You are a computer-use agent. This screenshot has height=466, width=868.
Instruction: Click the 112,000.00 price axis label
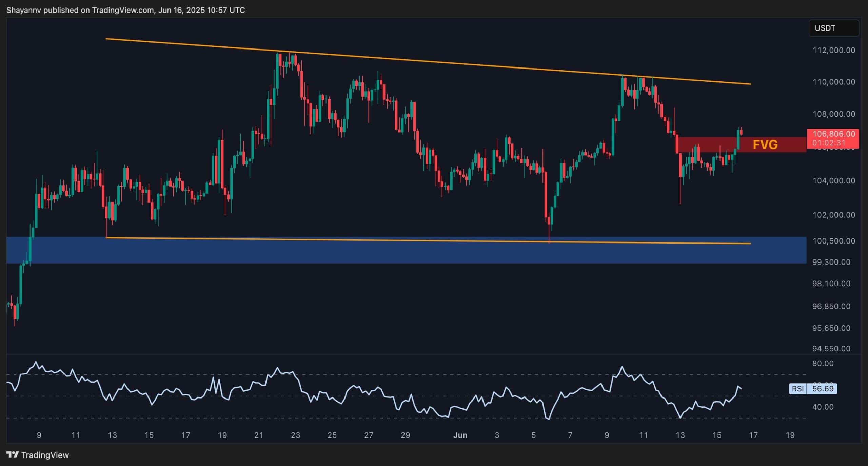(x=834, y=50)
